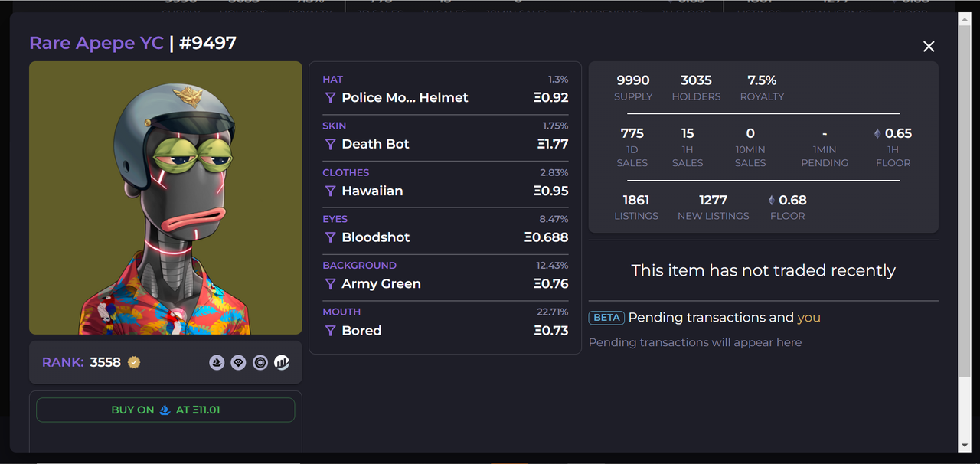The image size is (980, 464).
Task: Select the Army Green trait name
Action: click(x=381, y=284)
